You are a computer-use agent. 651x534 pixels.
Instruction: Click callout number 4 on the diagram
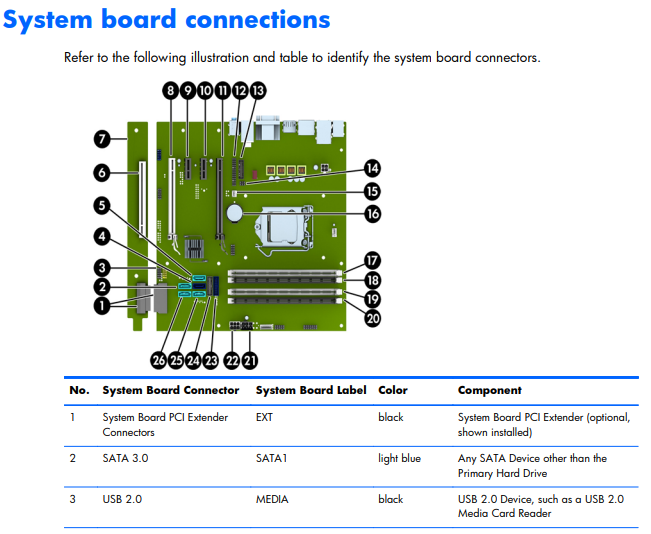point(102,237)
